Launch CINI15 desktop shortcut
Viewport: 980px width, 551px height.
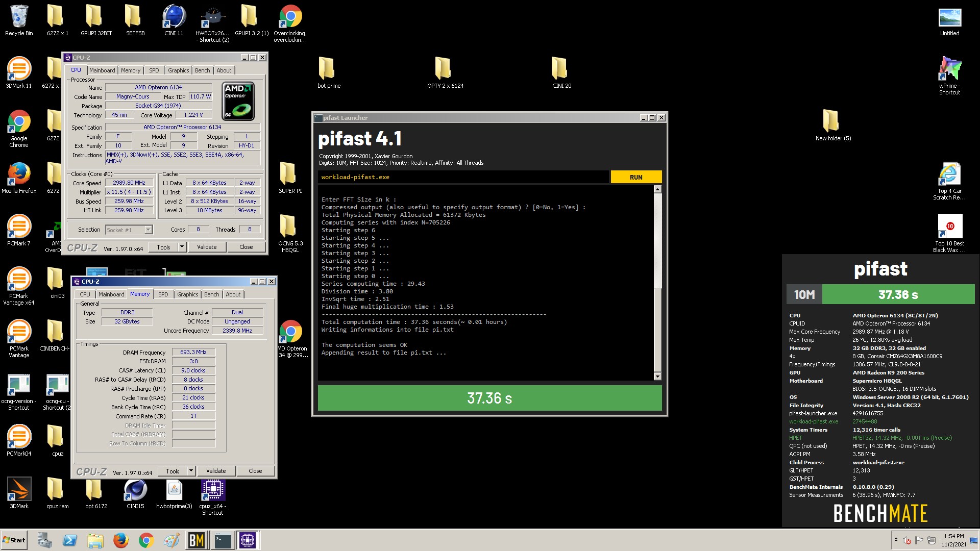[x=135, y=494]
